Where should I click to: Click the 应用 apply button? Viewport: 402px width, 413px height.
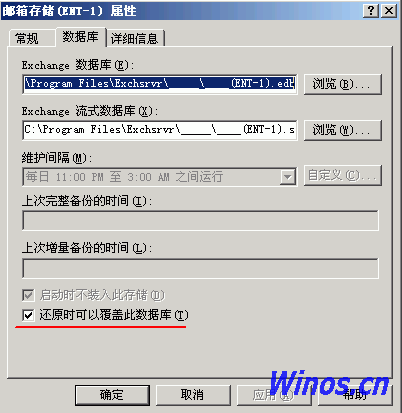[x=274, y=395]
